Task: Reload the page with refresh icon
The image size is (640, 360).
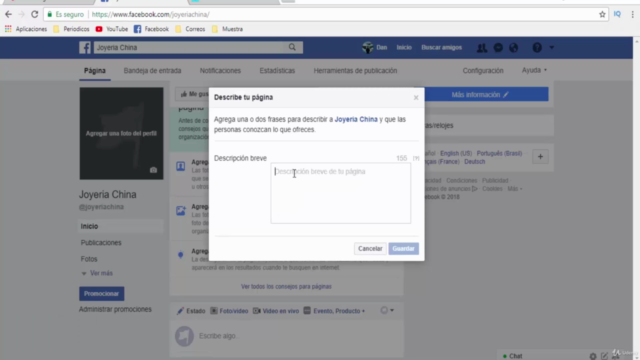Action: [35, 14]
